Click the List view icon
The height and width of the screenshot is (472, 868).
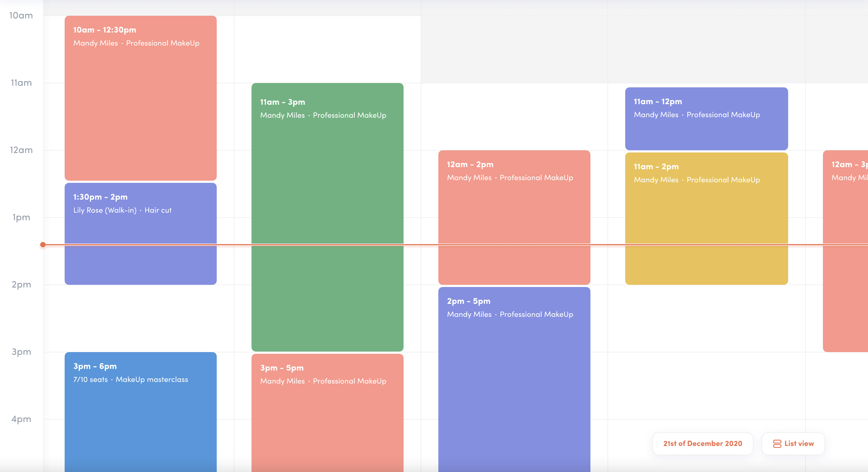777,444
